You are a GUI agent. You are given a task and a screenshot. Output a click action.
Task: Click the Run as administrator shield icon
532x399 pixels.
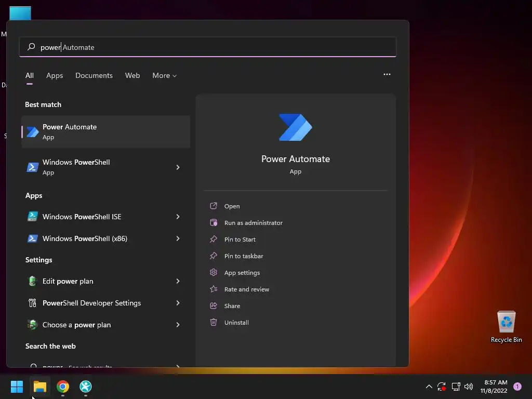coord(214,222)
